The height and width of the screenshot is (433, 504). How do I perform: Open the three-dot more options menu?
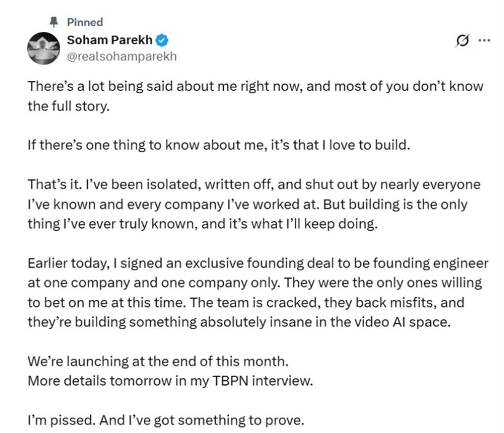point(484,41)
